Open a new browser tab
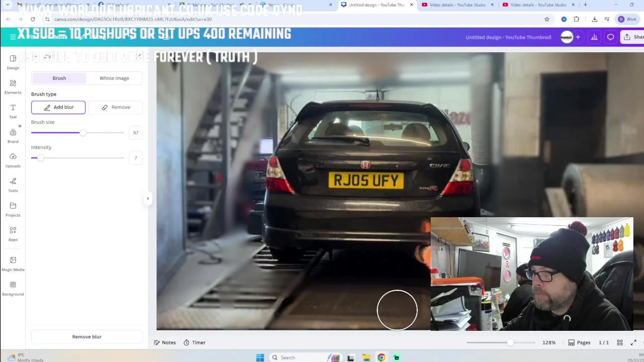644x362 pixels. pyautogui.click(x=585, y=5)
